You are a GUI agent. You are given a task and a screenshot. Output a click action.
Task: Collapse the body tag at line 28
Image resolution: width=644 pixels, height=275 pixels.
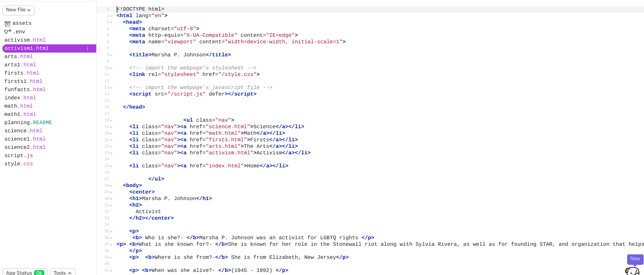pos(111,186)
